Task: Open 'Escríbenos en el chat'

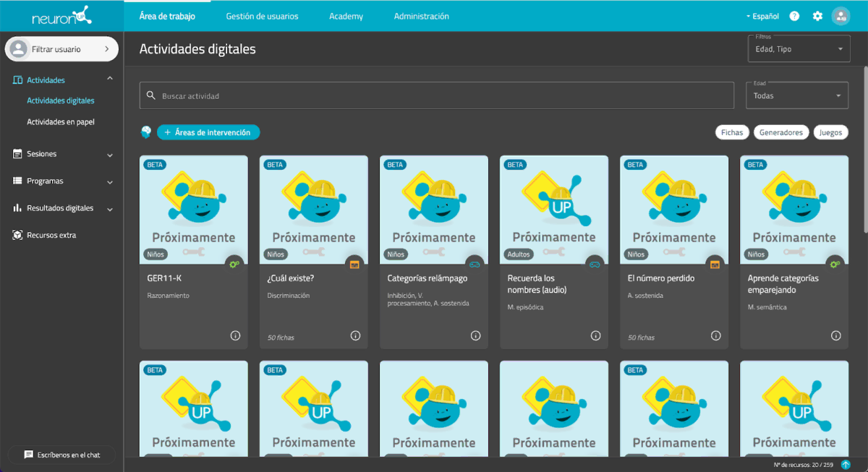Action: click(61, 455)
